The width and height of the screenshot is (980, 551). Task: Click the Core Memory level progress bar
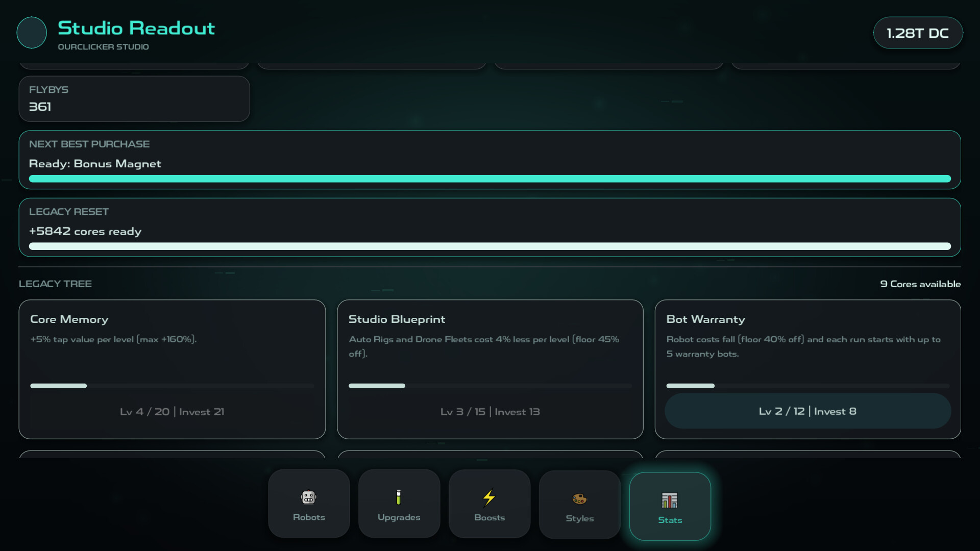point(172,386)
